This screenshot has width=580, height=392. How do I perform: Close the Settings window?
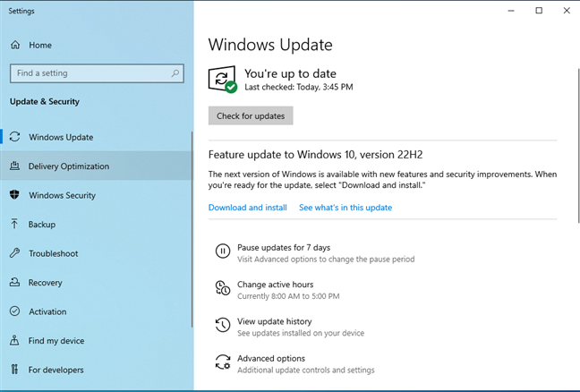tap(567, 11)
